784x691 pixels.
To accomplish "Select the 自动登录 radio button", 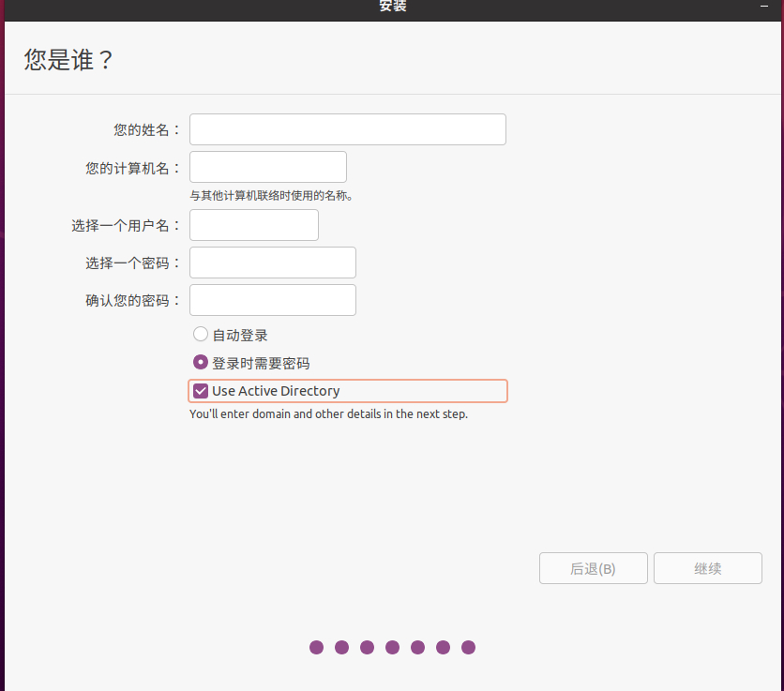I will point(201,334).
